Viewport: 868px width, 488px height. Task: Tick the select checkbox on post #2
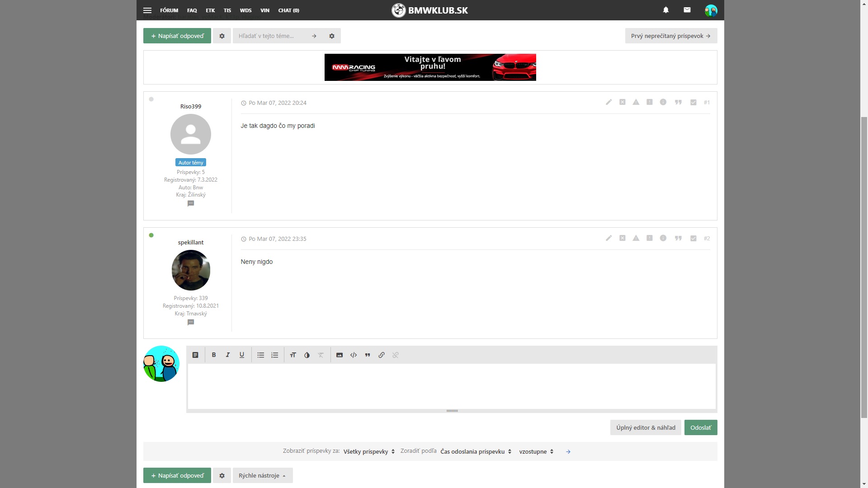click(693, 239)
